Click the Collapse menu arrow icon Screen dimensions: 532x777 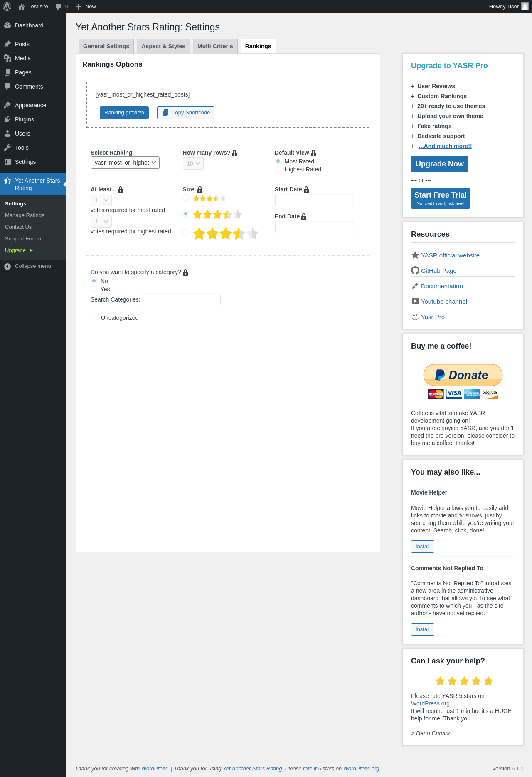point(7,266)
